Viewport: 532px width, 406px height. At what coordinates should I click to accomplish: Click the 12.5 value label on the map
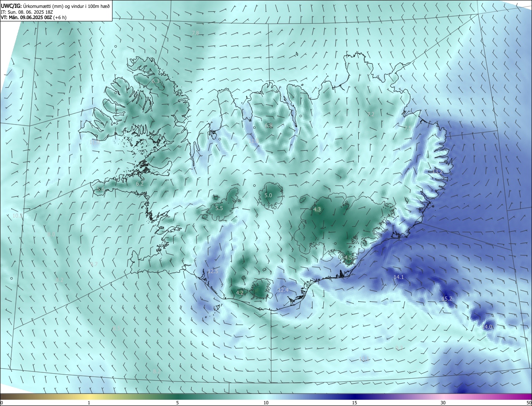coord(213,271)
